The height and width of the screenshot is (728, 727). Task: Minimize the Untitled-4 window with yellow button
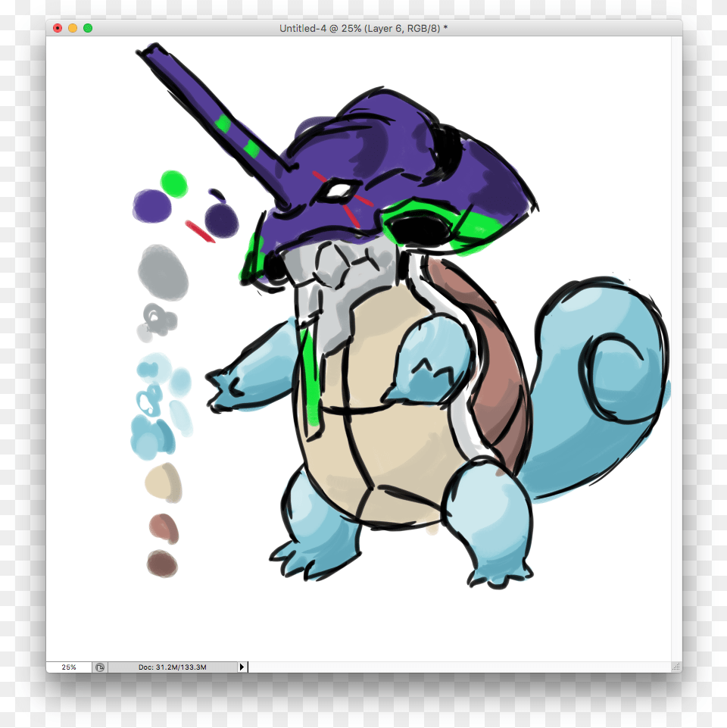pos(73,28)
